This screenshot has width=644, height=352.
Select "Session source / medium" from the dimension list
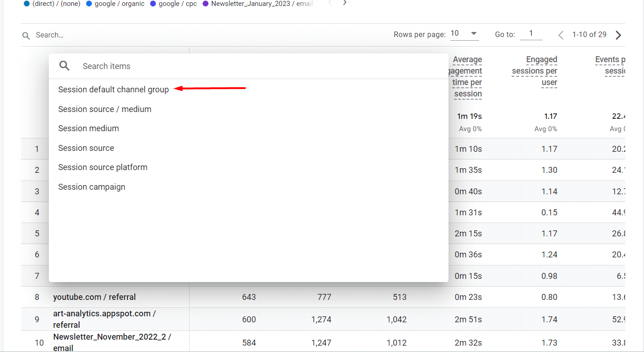click(105, 109)
